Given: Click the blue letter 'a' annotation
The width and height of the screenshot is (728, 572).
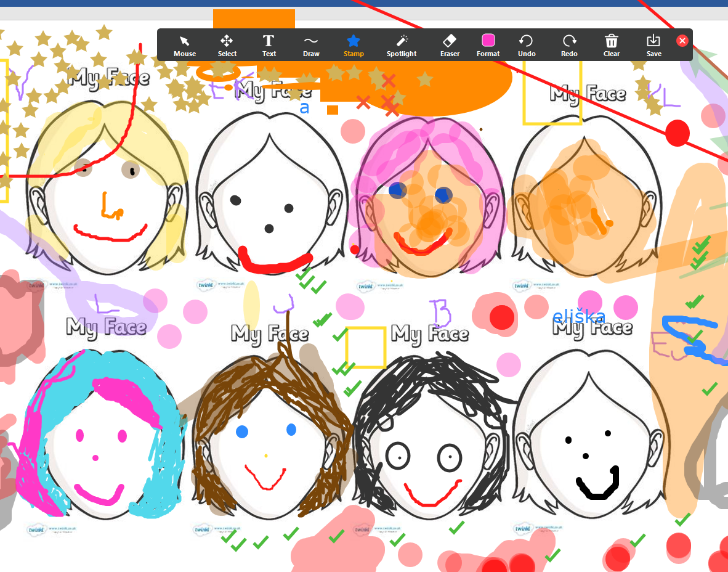Looking at the screenshot, I should pyautogui.click(x=304, y=108).
